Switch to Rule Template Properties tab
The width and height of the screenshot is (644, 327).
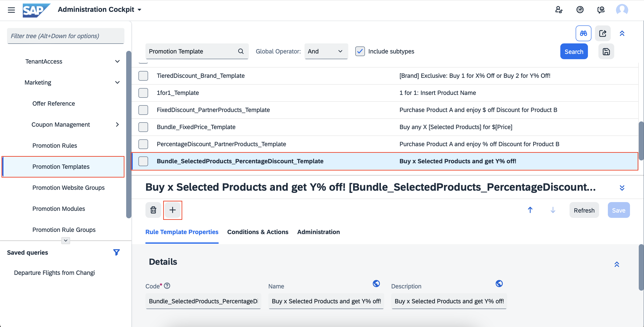(182, 232)
